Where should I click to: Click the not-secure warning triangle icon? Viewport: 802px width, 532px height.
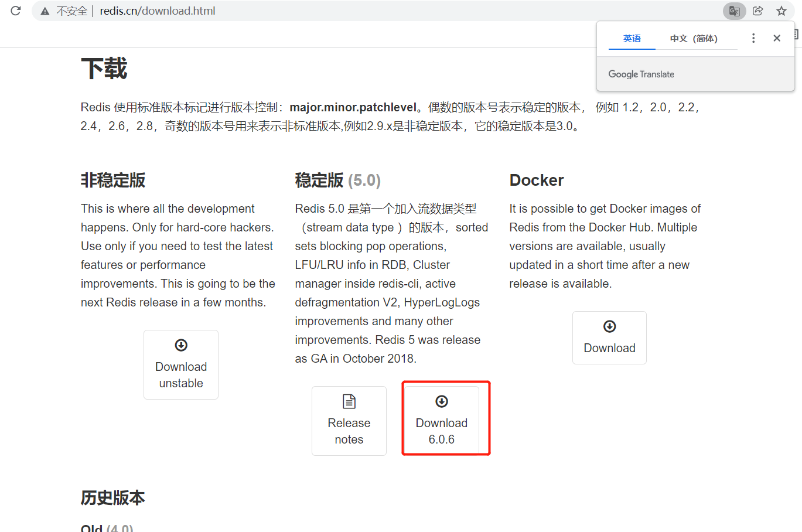click(45, 11)
